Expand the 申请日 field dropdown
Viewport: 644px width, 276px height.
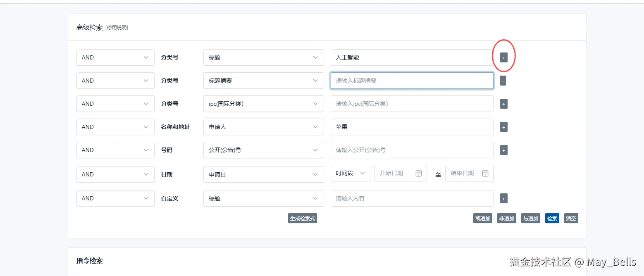coord(264,174)
